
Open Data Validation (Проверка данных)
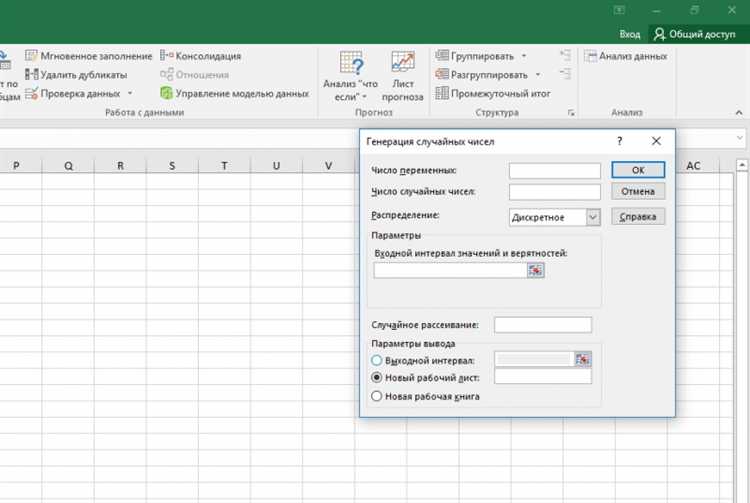tap(73, 93)
